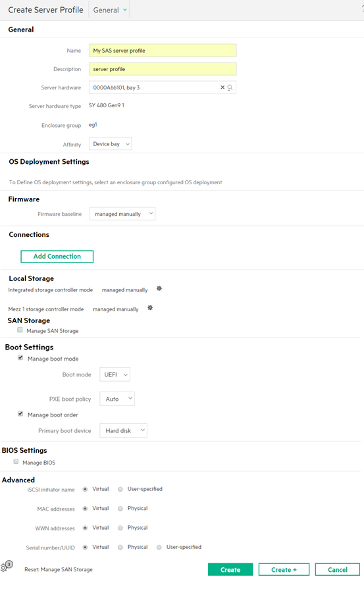
Task: Click the 'OS Deployment Settings' heading
Action: 49,161
